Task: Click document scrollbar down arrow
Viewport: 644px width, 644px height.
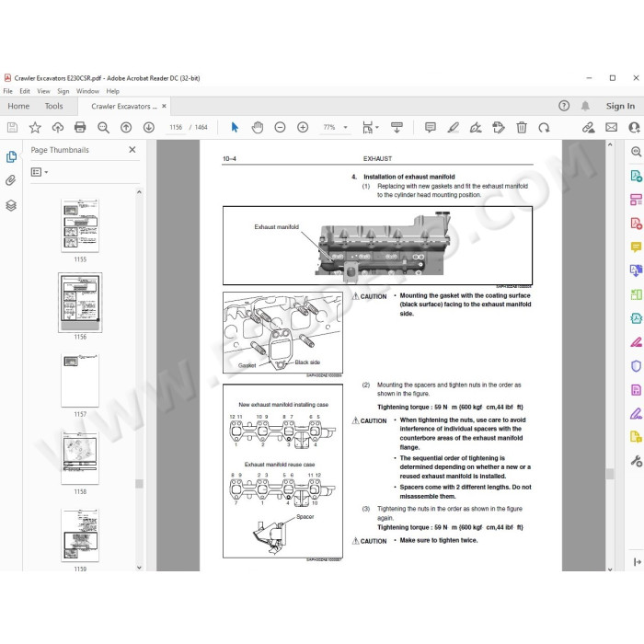Action: [610, 569]
